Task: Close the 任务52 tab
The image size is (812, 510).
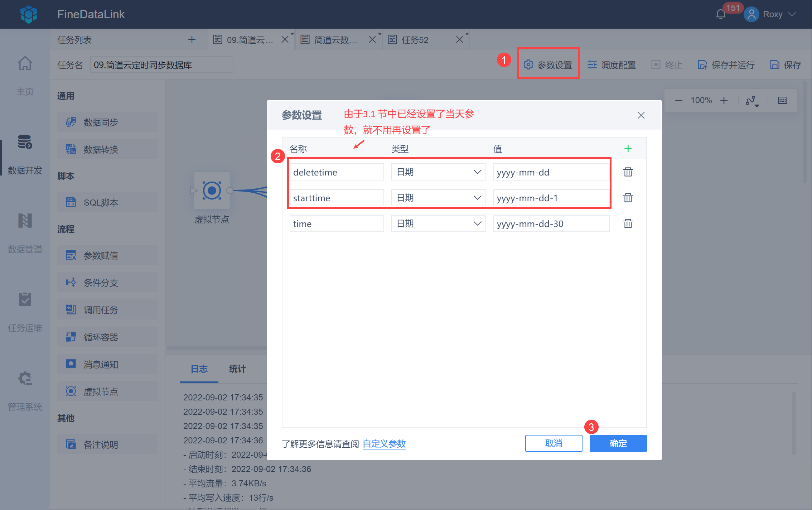Action: 460,39
